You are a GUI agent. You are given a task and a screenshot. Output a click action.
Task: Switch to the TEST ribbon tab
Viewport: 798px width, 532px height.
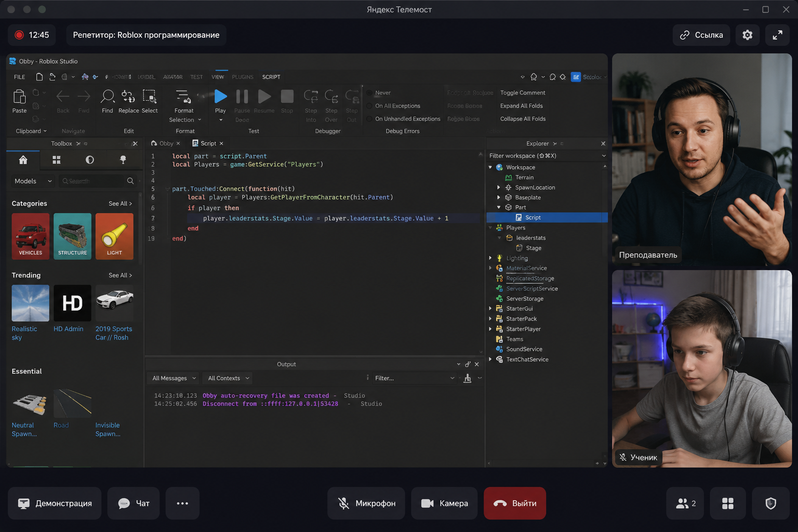[196, 77]
